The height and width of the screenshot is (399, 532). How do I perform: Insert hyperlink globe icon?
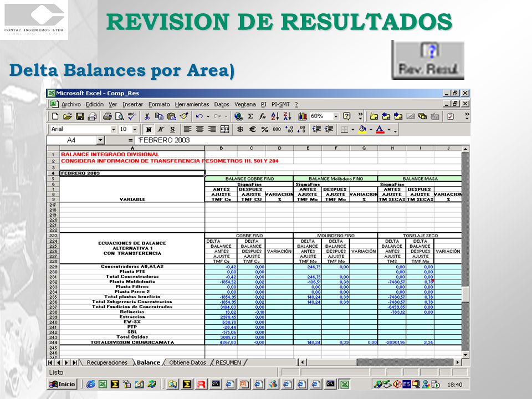pyautogui.click(x=238, y=116)
